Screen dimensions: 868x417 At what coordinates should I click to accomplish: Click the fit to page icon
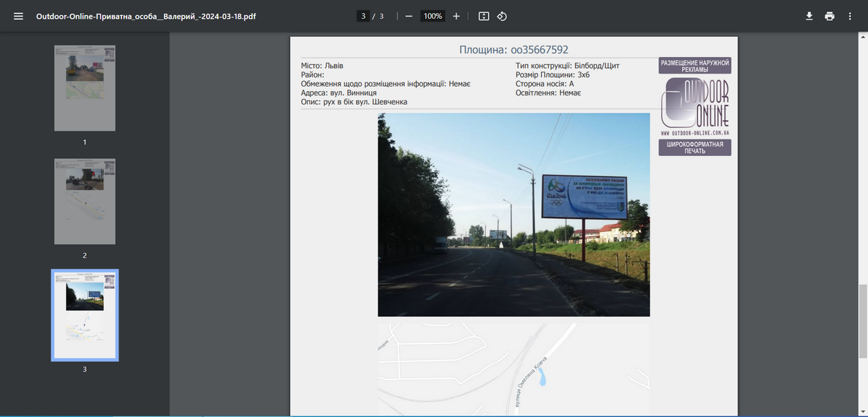pyautogui.click(x=484, y=16)
